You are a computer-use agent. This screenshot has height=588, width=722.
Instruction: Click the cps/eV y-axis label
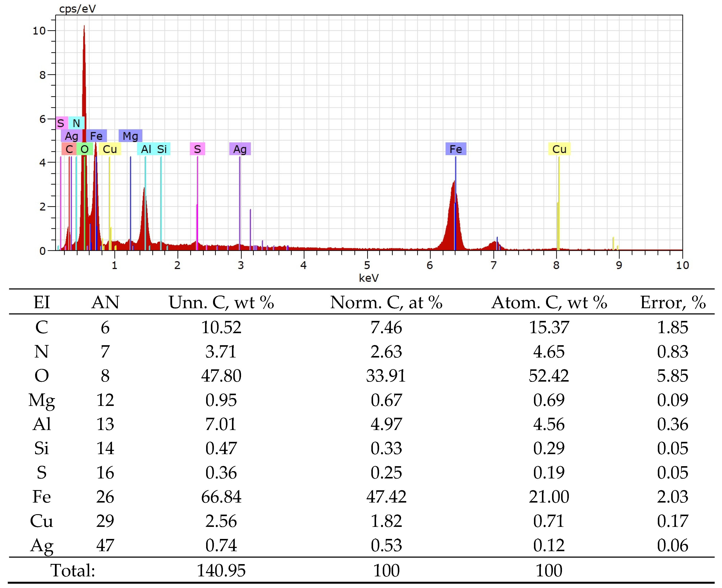[x=77, y=9]
